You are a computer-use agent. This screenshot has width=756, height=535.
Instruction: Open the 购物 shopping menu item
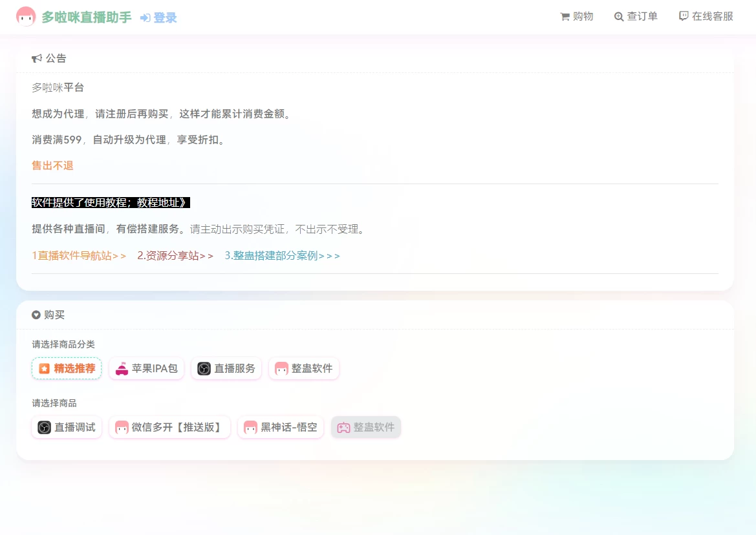coord(577,16)
